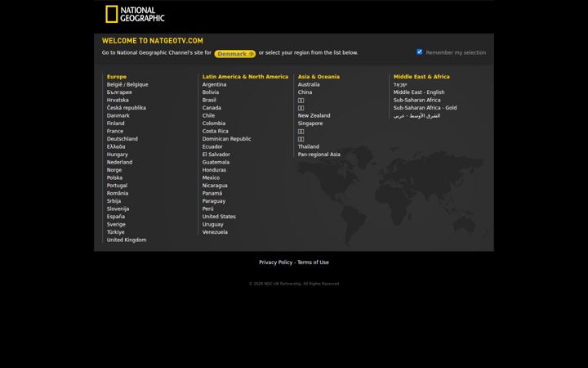This screenshot has height=368, width=588.
Task: Open Danmark in the Europe list
Action: click(118, 115)
